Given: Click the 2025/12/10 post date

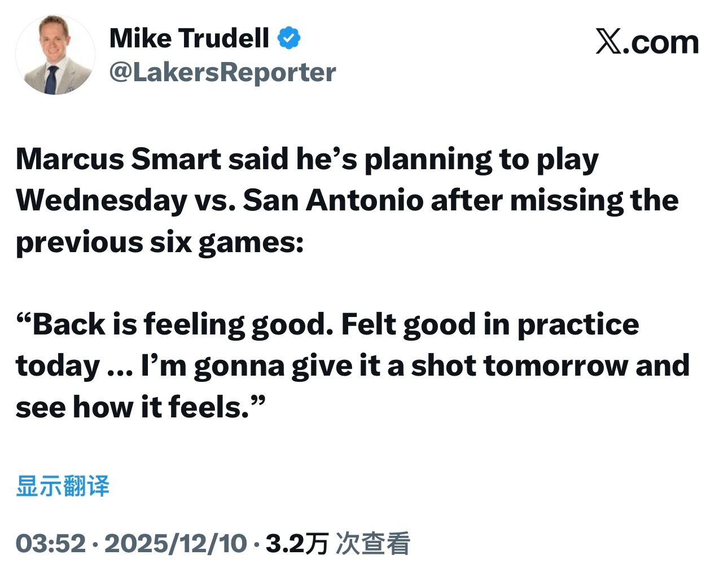Looking at the screenshot, I should click(x=176, y=543).
